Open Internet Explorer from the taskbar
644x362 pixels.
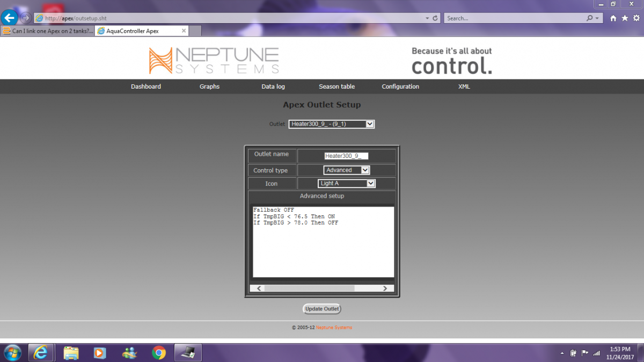[41, 353]
